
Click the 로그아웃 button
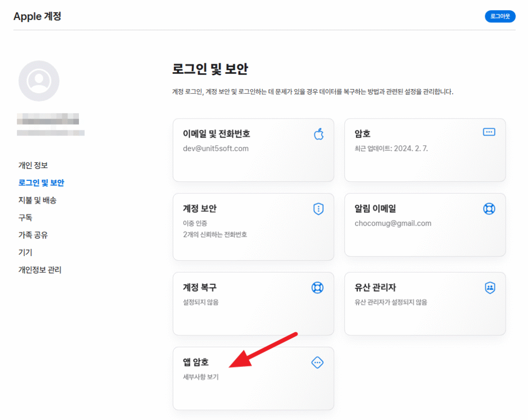click(x=500, y=16)
